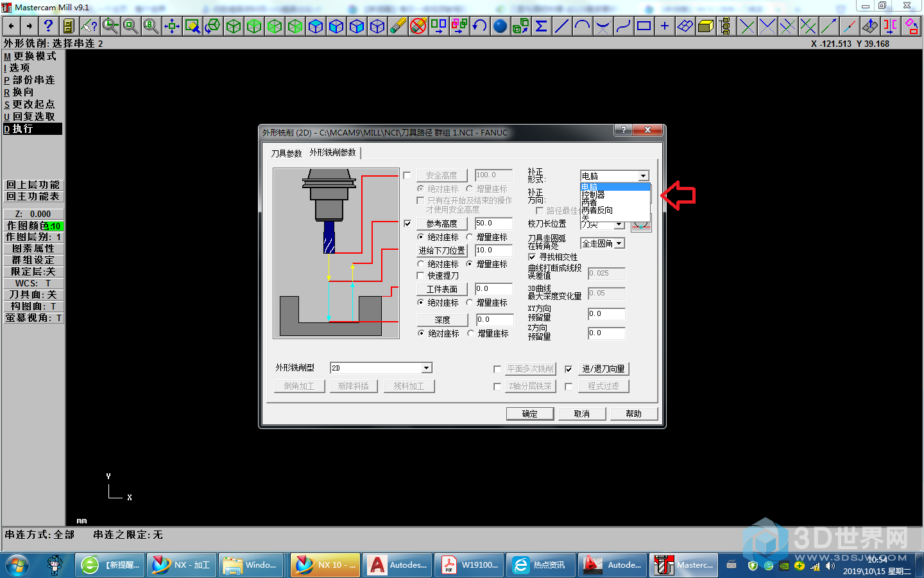Viewport: 924px width, 578px height.
Task: Switch to the 外形铣削参数 tab
Action: coord(332,152)
